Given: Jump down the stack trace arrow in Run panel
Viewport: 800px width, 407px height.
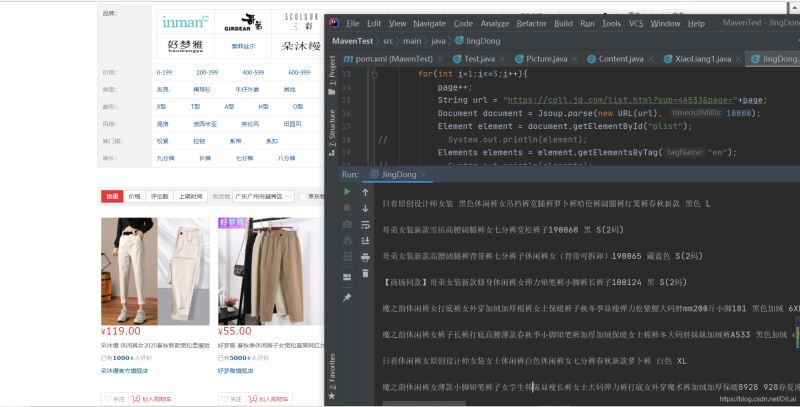Looking at the screenshot, I should (365, 208).
